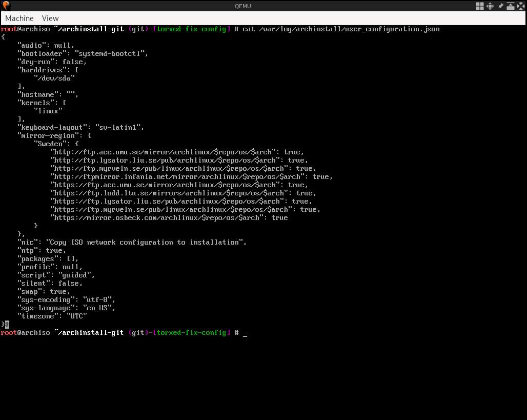Click the https://ftp.acc.umu.se mirror line

pos(179,185)
